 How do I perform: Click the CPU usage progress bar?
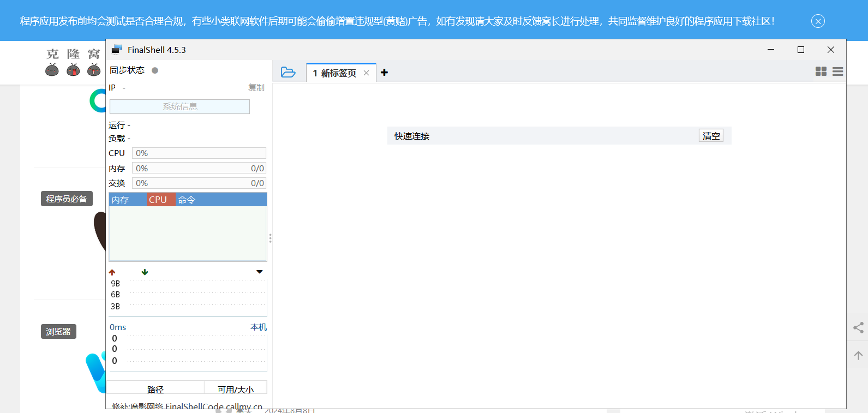point(199,153)
